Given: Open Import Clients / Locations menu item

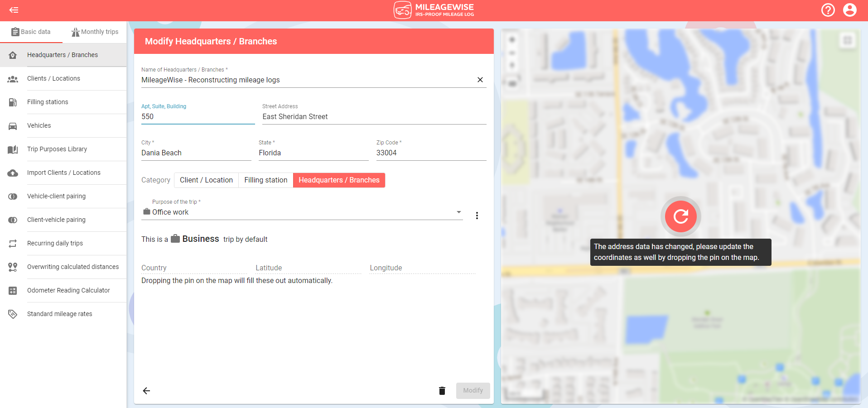Looking at the screenshot, I should tap(64, 173).
